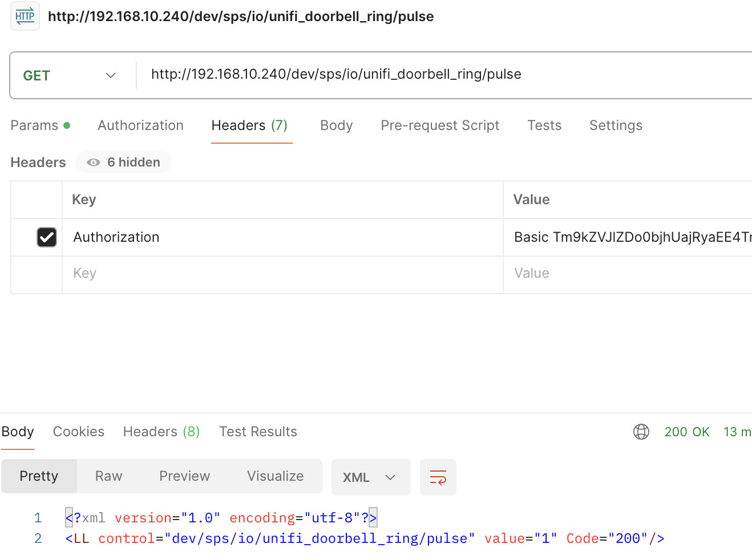Click the HTTP request icon beside title
The height and width of the screenshot is (560, 752).
pyautogui.click(x=25, y=17)
